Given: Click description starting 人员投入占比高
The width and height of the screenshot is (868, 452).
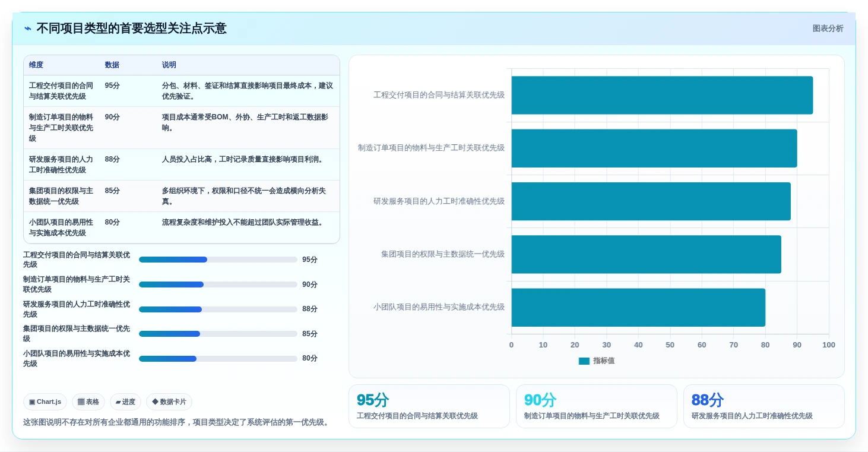Looking at the screenshot, I should click(243, 159).
